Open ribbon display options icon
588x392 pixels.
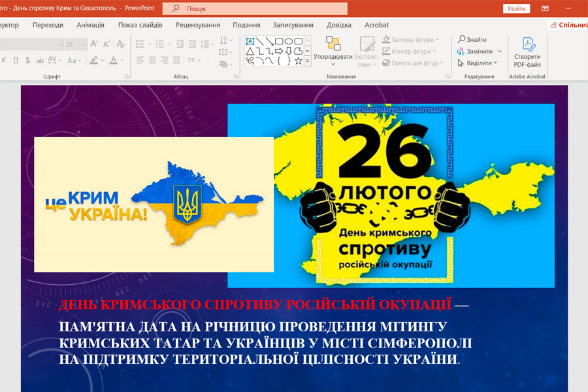[x=546, y=8]
